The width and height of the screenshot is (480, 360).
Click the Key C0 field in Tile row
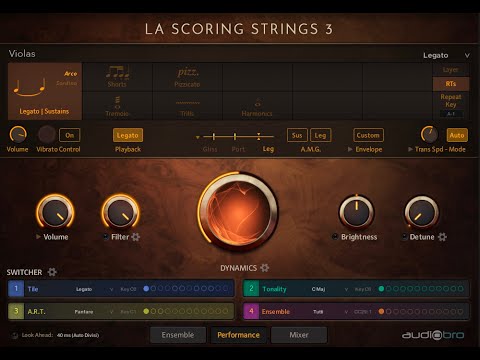tap(128, 289)
